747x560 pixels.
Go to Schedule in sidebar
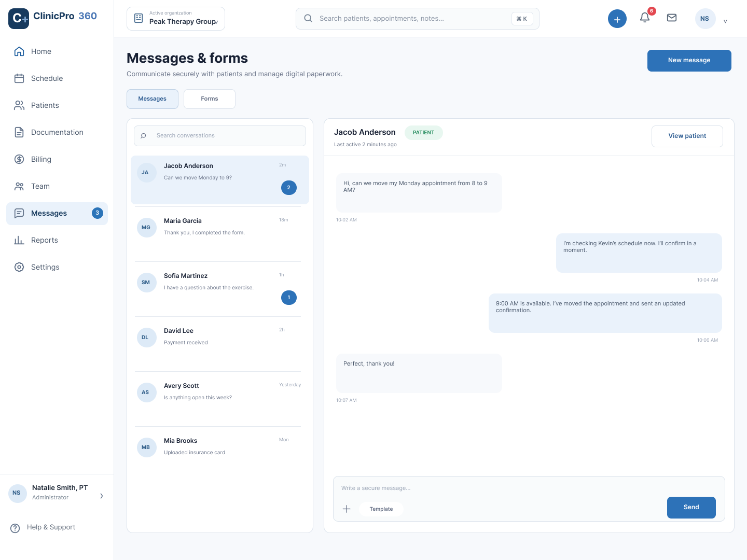coord(57,78)
